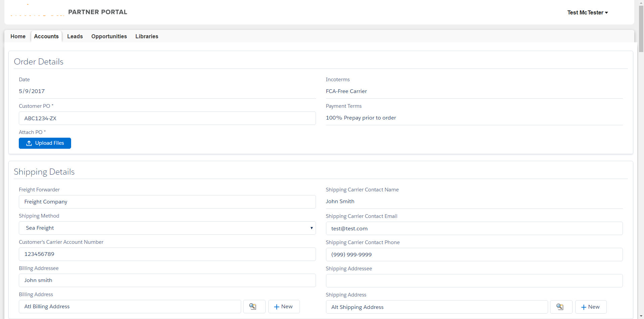Viewport: 644px width, 319px height.
Task: Click the Atl Billing Address field
Action: (x=130, y=307)
